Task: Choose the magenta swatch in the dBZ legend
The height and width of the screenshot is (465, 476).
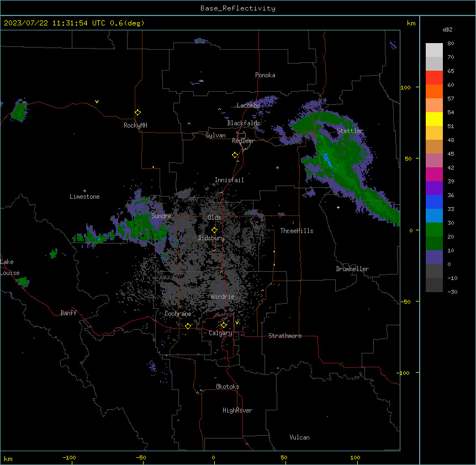Action: tap(434, 174)
